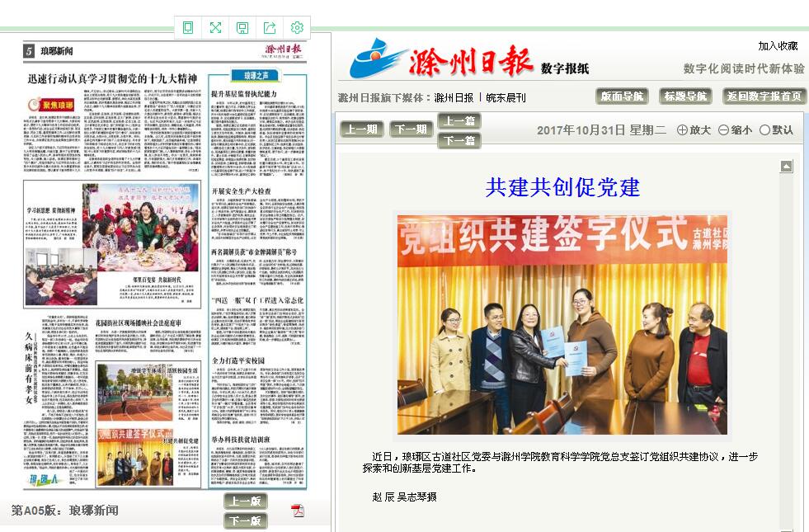The height and width of the screenshot is (532, 809).
Task: Click the 滁州日报 logo
Action: coord(442,60)
